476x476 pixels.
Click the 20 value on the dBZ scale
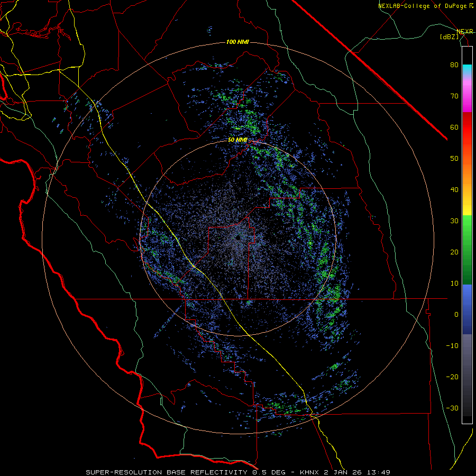[x=454, y=252]
